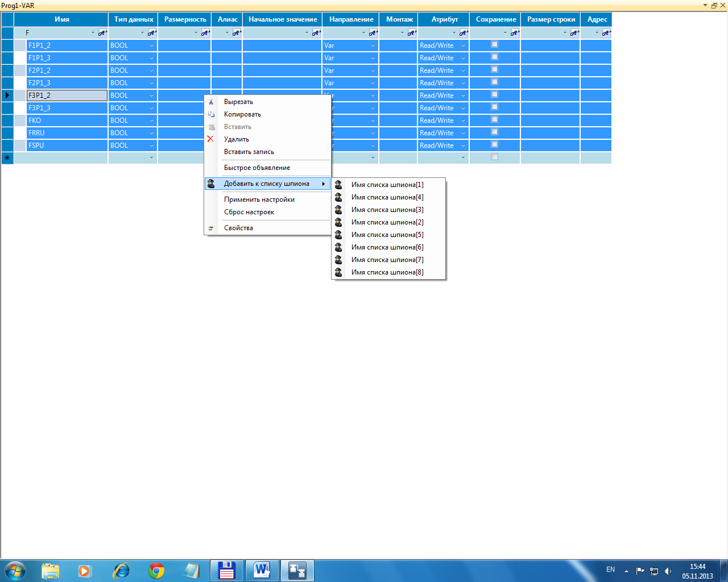Click the red X Delete icon
The width and height of the screenshot is (728, 582).
pos(210,139)
